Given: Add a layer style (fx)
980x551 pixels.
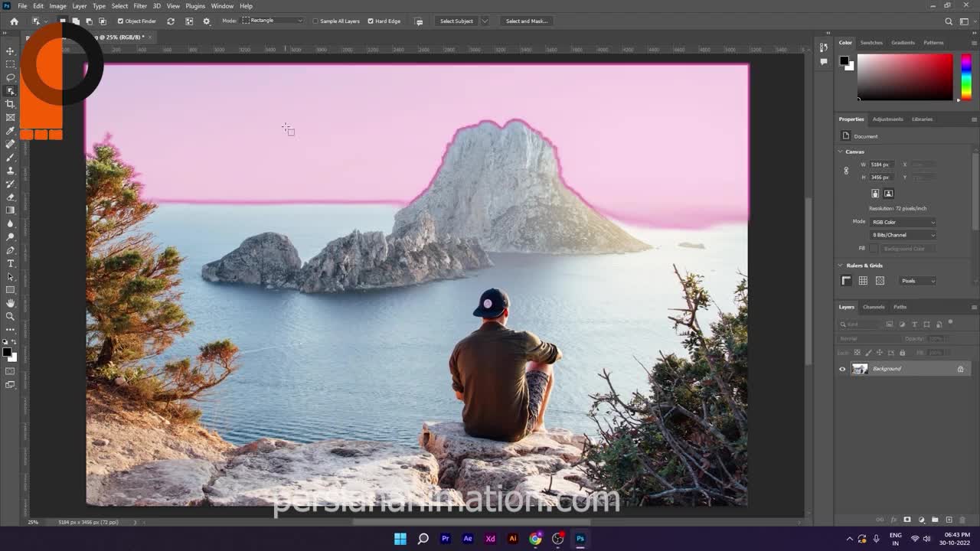Looking at the screenshot, I should (x=893, y=520).
